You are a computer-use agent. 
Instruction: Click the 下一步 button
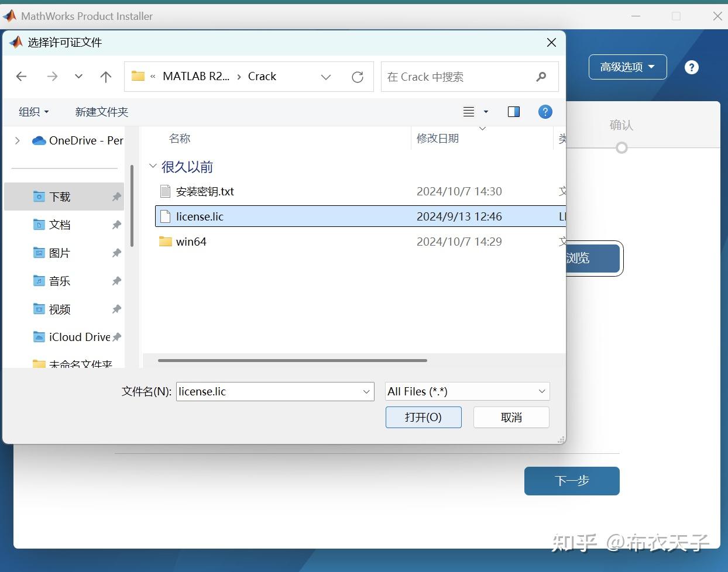[x=571, y=481]
